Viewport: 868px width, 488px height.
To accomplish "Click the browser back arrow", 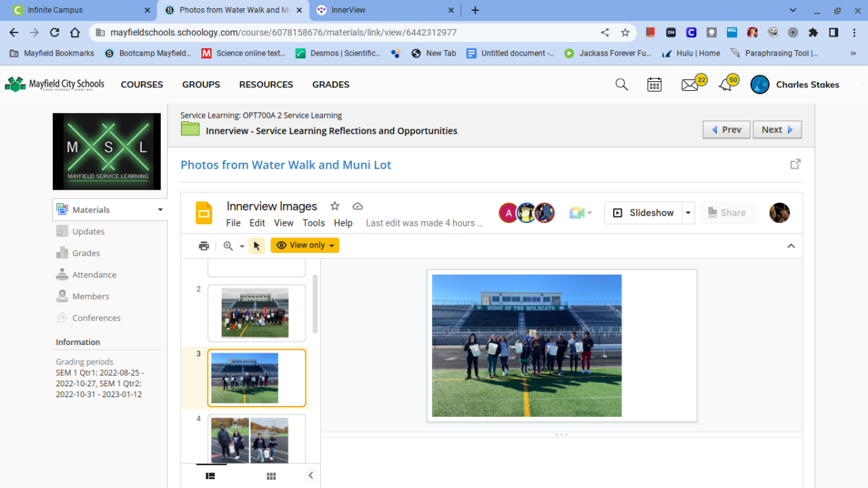I will pos(14,32).
